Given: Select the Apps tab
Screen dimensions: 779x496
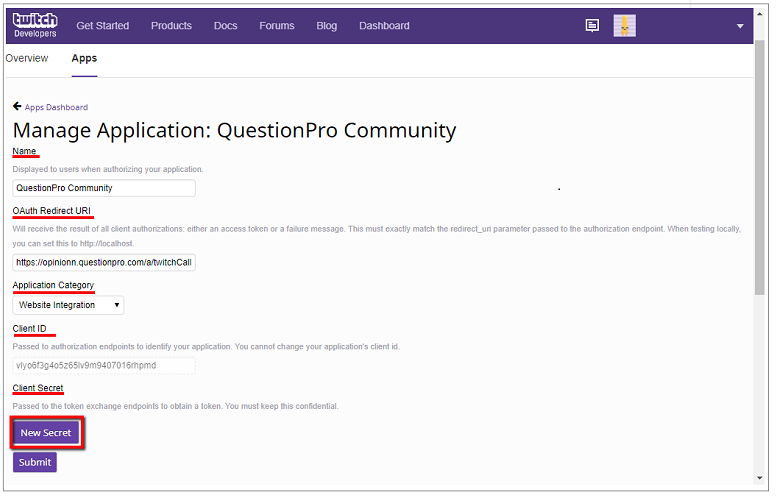Looking at the screenshot, I should (84, 59).
